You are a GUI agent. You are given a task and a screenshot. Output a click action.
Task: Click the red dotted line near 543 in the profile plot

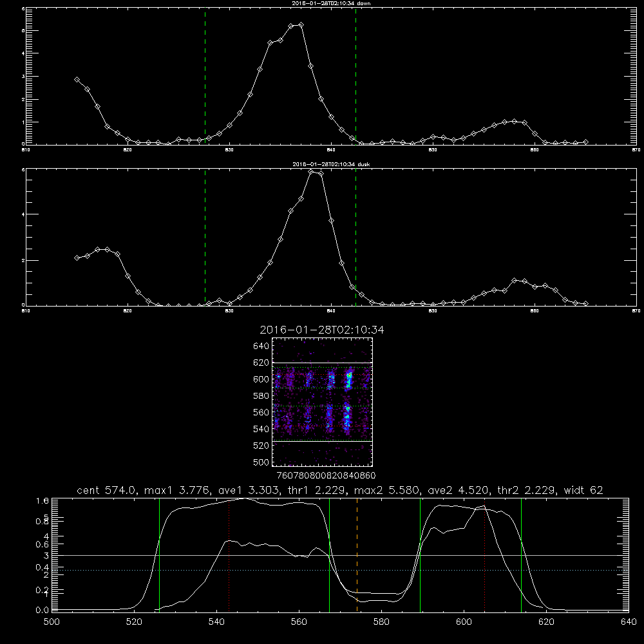[x=229, y=555]
